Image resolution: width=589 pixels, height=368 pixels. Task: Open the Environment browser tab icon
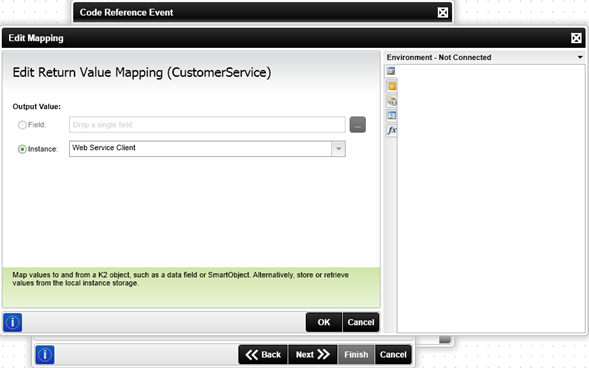(391, 71)
